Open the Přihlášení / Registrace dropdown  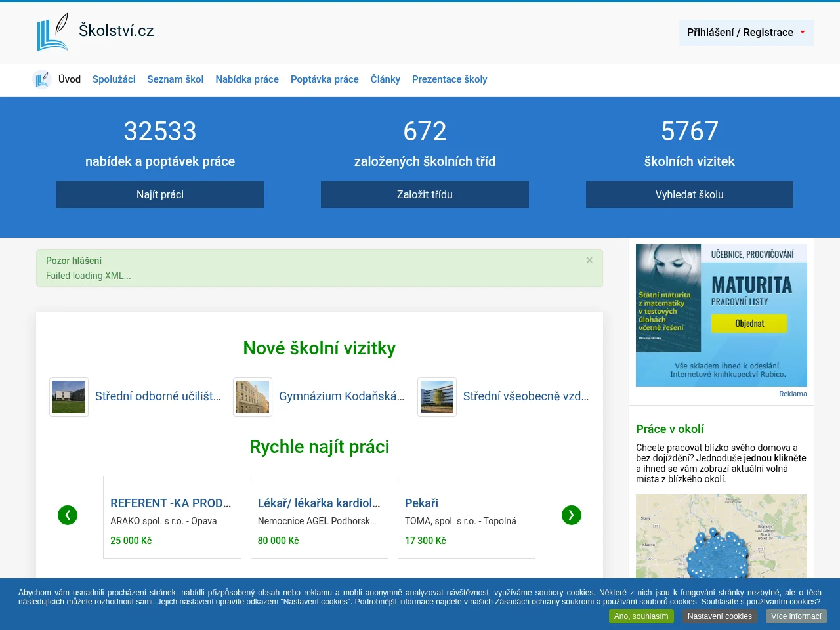[x=746, y=33]
